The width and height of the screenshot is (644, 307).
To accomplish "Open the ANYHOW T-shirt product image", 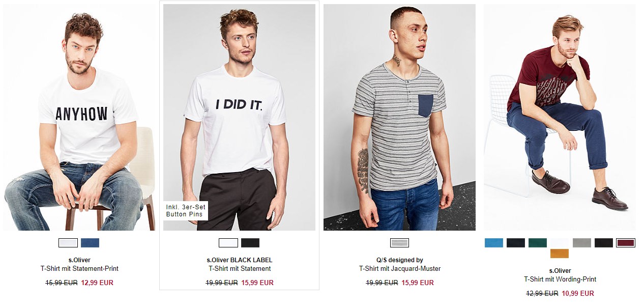I will tap(79, 117).
